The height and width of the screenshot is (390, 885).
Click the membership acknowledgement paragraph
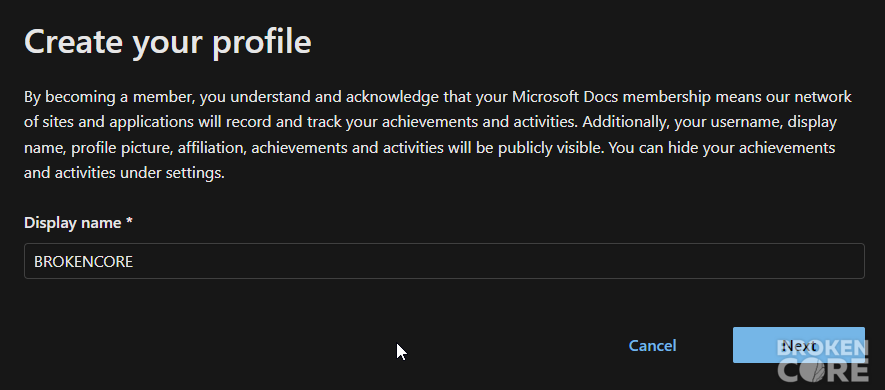(437, 134)
